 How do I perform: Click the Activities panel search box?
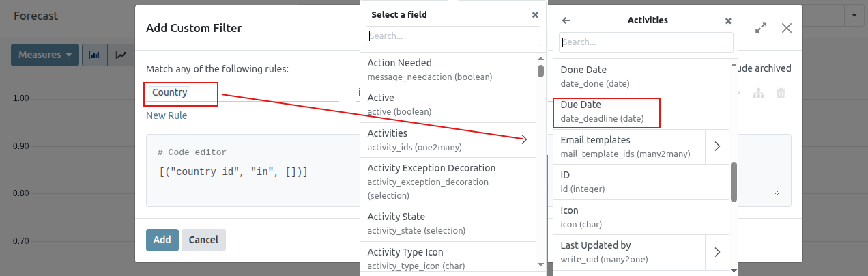pos(646,42)
